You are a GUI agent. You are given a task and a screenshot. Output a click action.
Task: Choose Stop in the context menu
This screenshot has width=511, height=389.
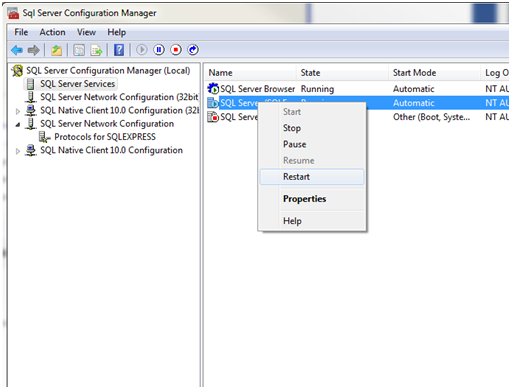click(x=312, y=128)
